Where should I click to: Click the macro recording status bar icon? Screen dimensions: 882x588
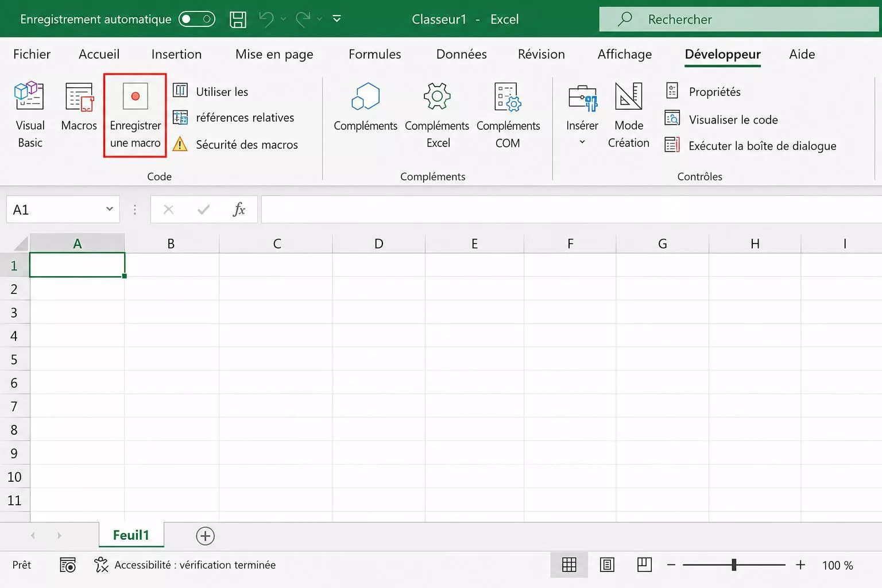[68, 565]
